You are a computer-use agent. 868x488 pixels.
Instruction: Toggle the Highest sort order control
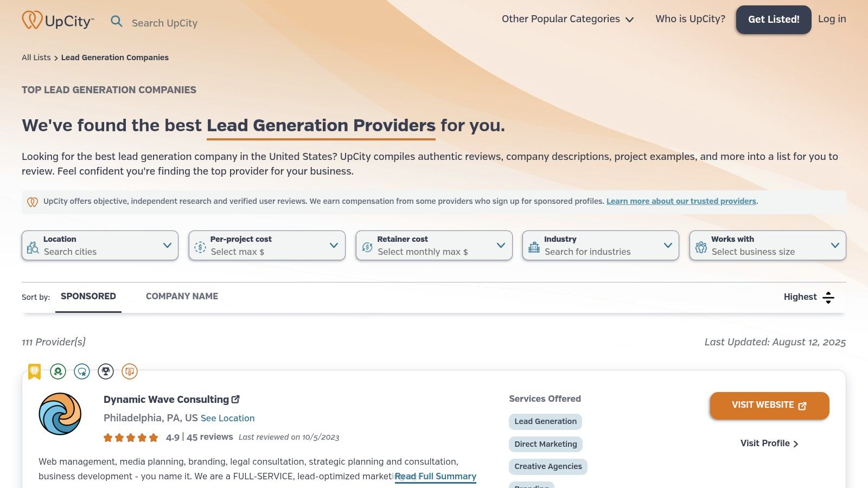tap(808, 297)
